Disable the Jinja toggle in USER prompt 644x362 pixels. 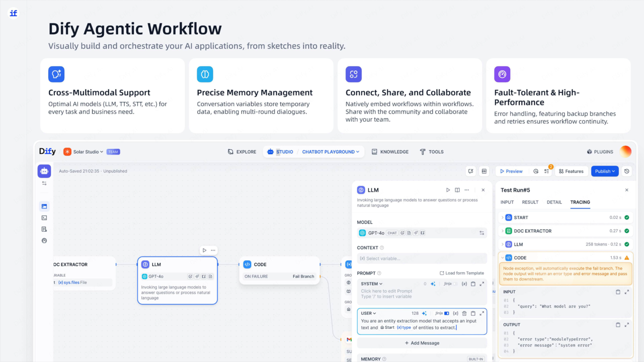(x=446, y=313)
